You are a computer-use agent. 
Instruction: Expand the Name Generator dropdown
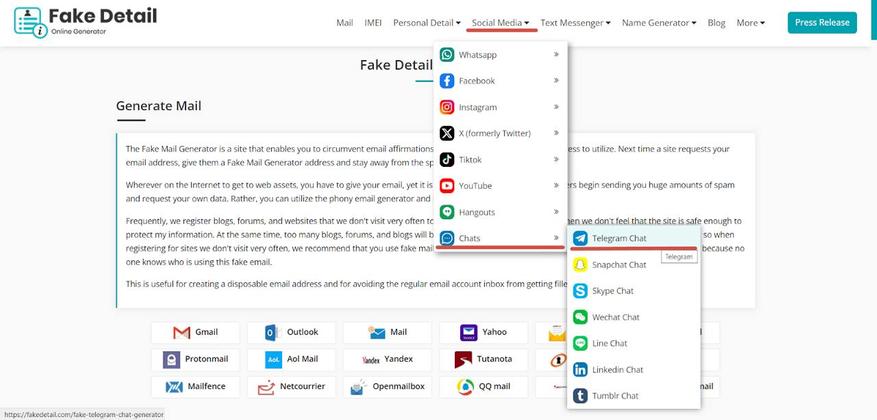coord(659,22)
